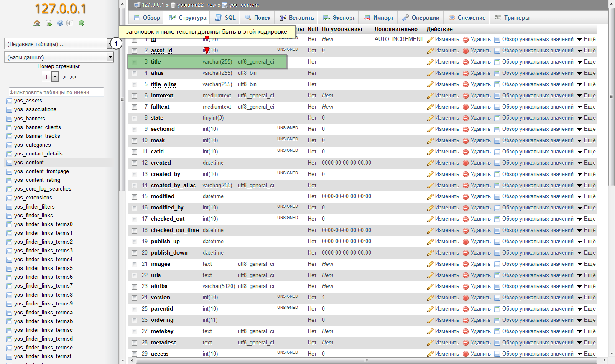Open the page number dropdown
Image resolution: width=615 pixels, height=364 pixels.
pyautogui.click(x=50, y=77)
